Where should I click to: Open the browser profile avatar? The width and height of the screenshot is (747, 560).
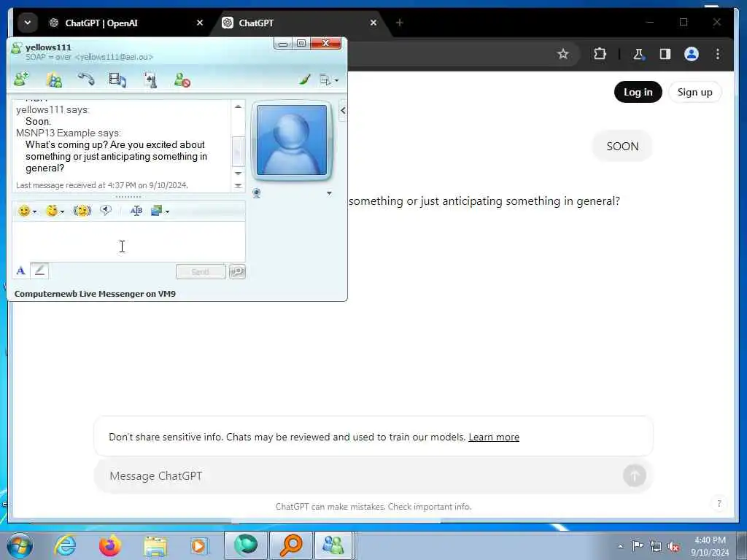pos(692,54)
